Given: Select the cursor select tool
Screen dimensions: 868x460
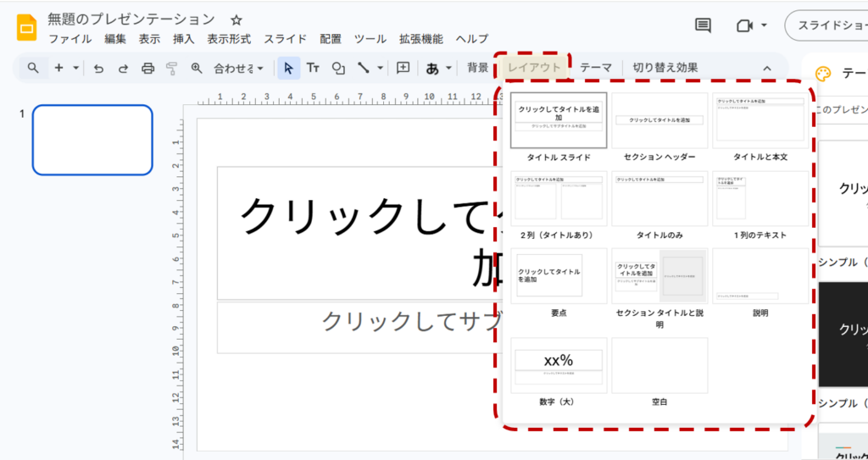Looking at the screenshot, I should [x=288, y=68].
